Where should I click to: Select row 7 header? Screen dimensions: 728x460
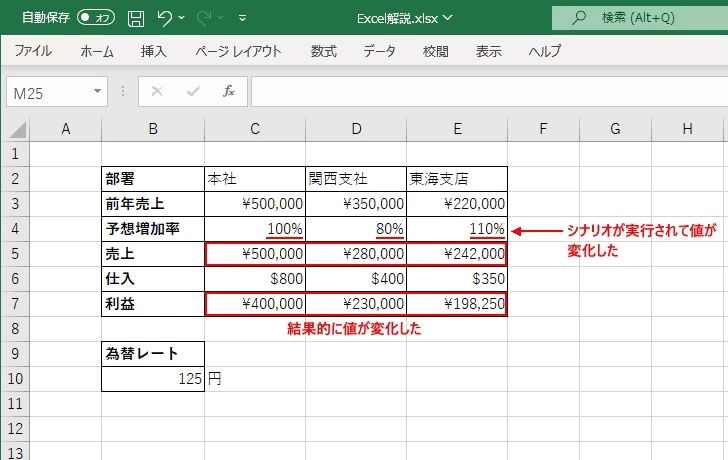tap(16, 304)
